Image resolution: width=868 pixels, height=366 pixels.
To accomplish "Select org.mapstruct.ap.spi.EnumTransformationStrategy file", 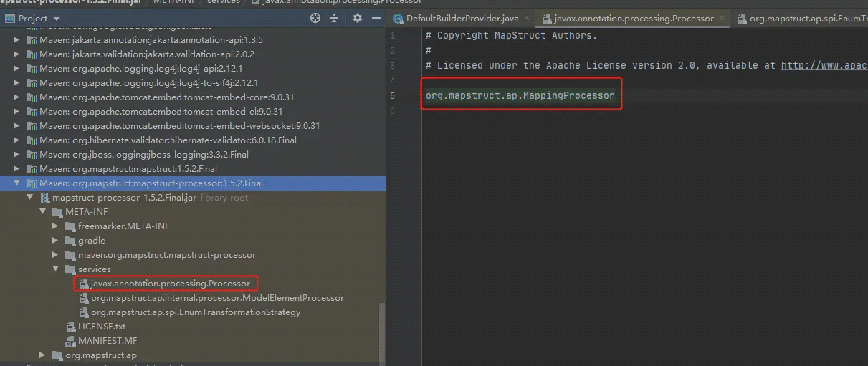I will click(196, 312).
